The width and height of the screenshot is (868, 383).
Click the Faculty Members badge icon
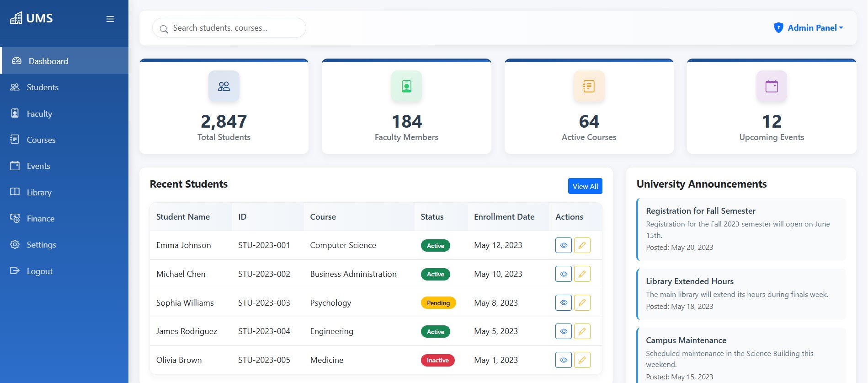[406, 86]
